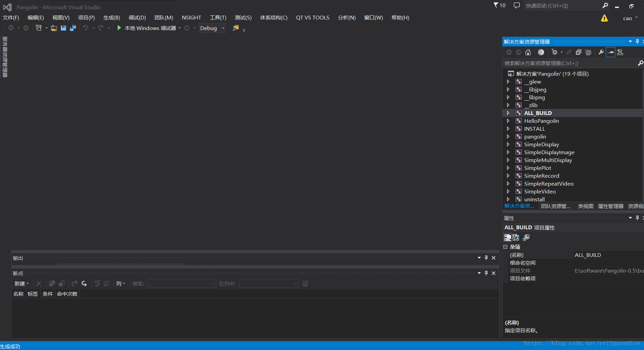This screenshot has height=350, width=644.
Task: Click the 项目文件 property value path
Action: (609, 271)
